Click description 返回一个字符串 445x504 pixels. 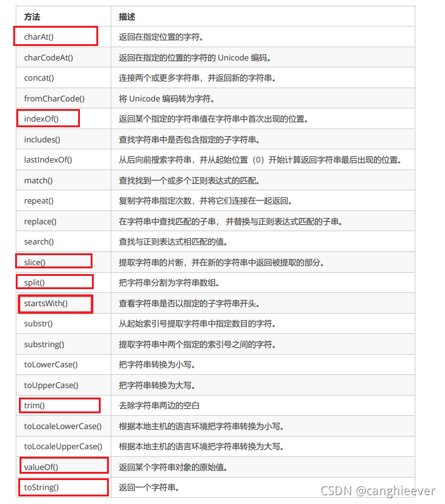coord(149,488)
